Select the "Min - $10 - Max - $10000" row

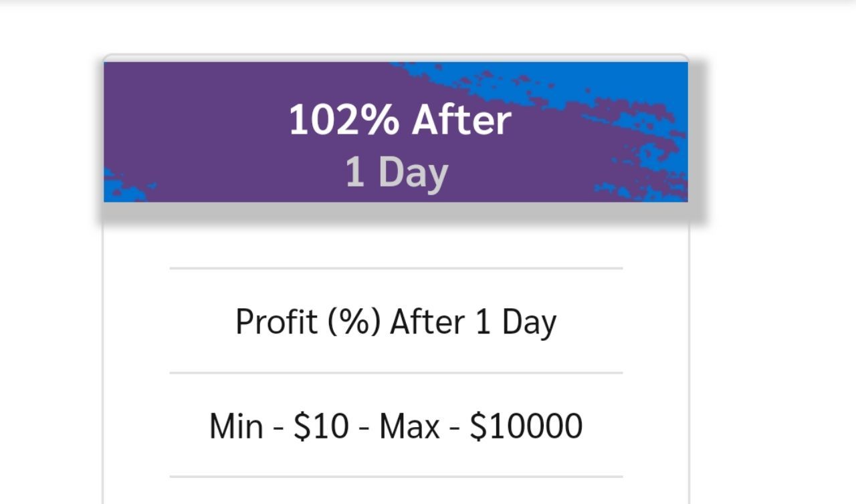coord(396,426)
